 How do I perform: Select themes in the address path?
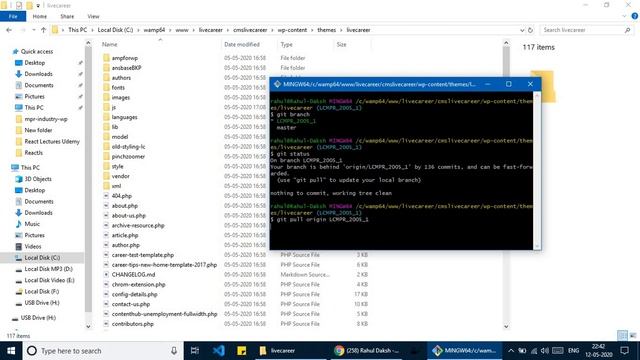point(327,30)
